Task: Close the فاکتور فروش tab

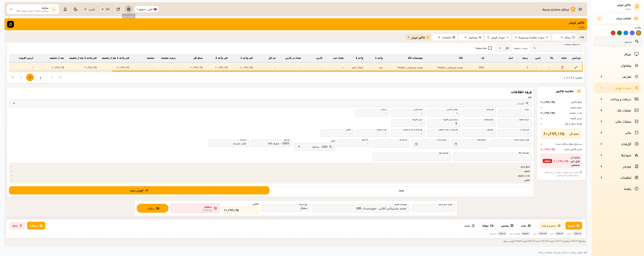Action: click(x=408, y=38)
